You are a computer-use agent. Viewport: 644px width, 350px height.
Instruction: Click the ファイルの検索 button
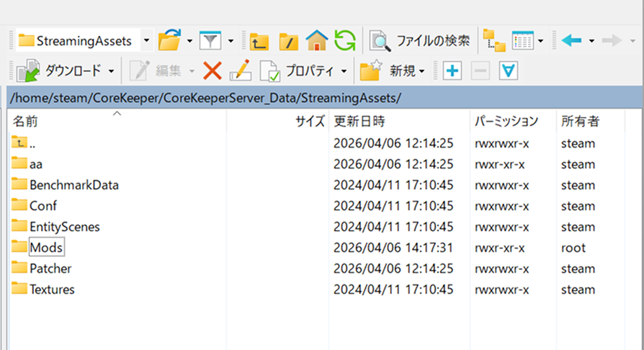point(420,40)
